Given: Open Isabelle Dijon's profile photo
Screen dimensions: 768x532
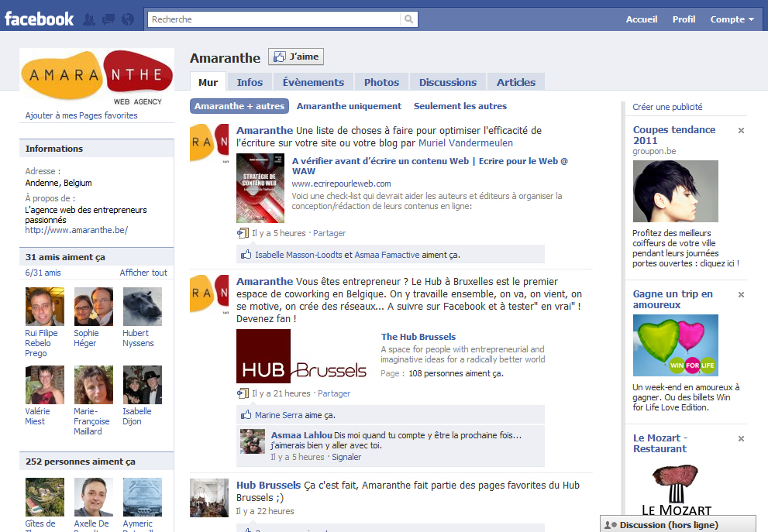Looking at the screenshot, I should [142, 385].
